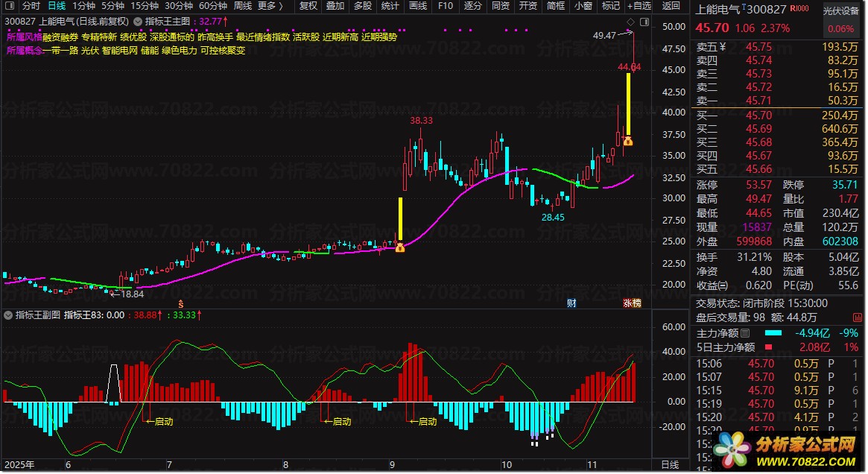
Task: Click the diamond icon above price axis
Action: coord(630,22)
